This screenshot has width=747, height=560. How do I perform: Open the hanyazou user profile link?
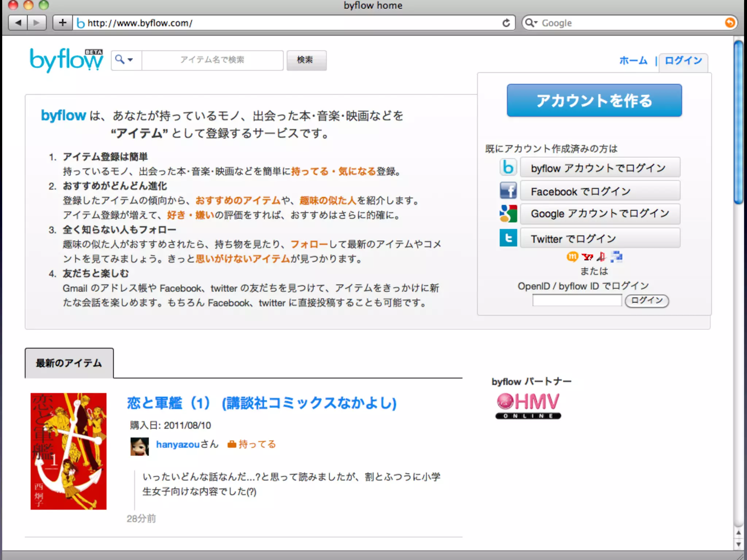pyautogui.click(x=178, y=444)
